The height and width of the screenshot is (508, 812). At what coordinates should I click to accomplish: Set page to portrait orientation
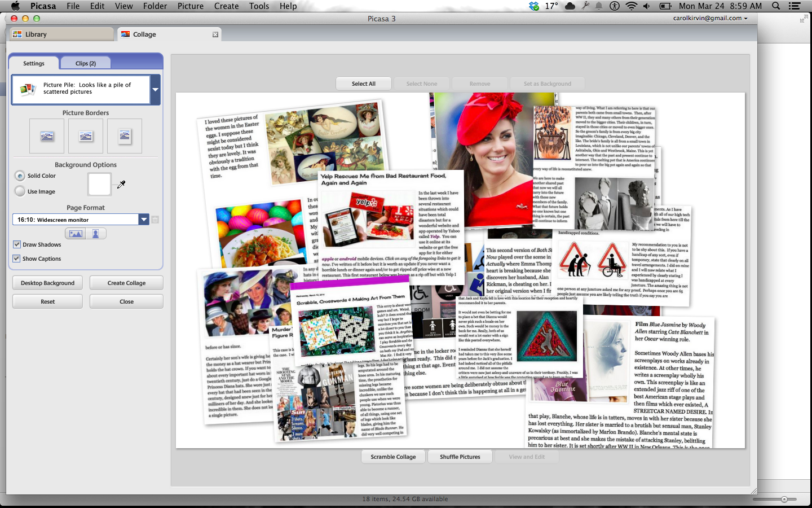pos(96,234)
